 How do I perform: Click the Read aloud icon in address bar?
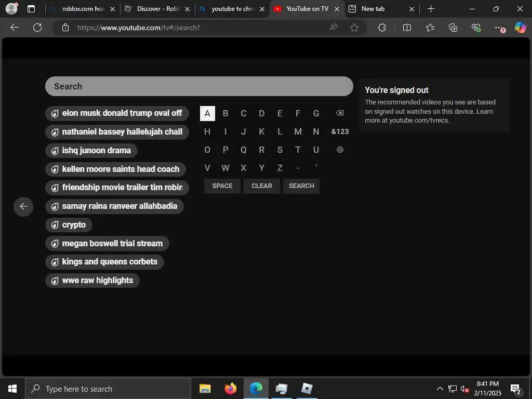pyautogui.click(x=334, y=28)
